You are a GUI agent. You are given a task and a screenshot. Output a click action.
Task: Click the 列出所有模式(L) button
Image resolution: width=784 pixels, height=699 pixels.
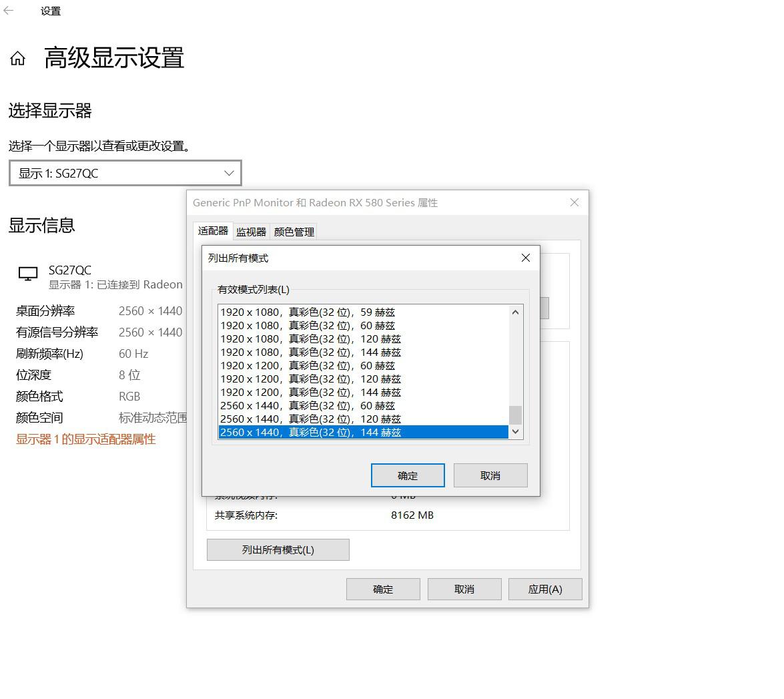click(278, 549)
